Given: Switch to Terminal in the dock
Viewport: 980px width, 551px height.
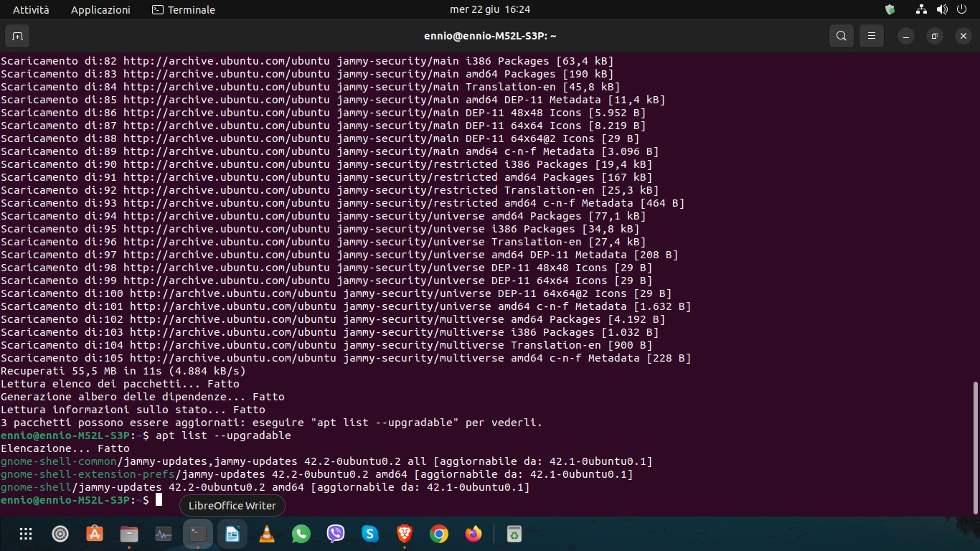Looking at the screenshot, I should point(198,534).
